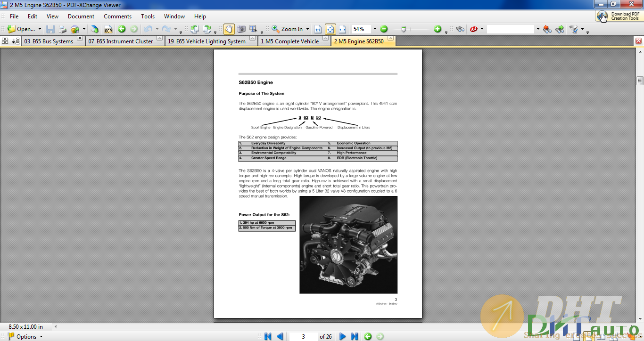Rotate pages counterclockwise
644x341 pixels.
click(195, 29)
